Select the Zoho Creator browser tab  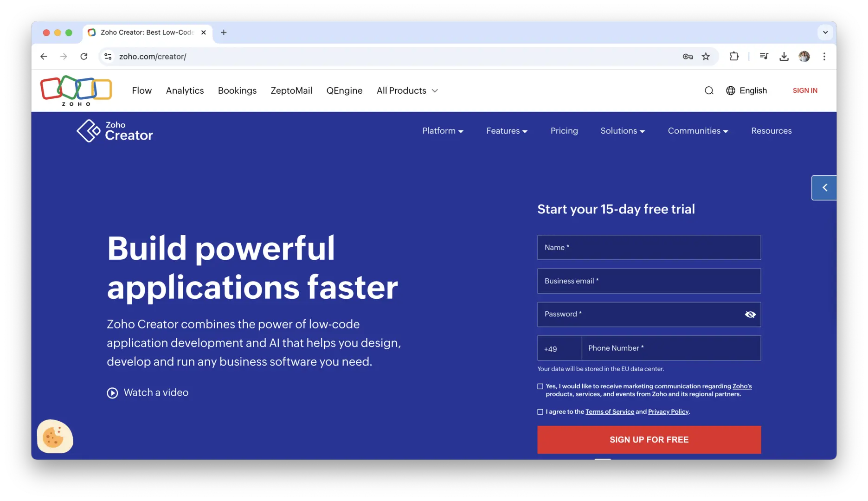[148, 32]
